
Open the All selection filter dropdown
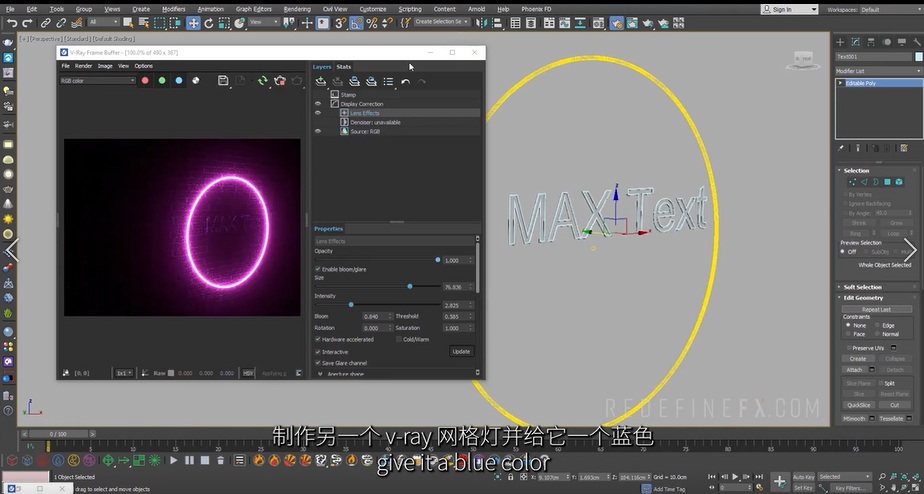tap(103, 22)
